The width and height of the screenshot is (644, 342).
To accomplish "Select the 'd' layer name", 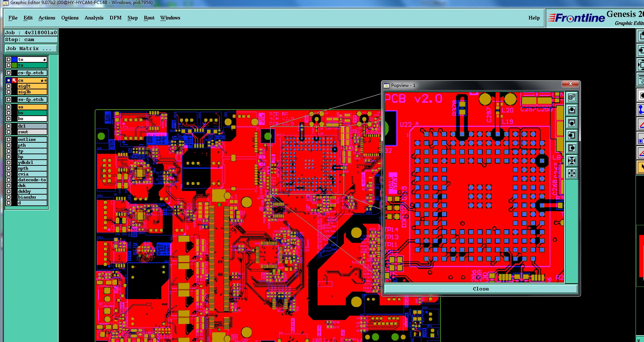I will click(32, 203).
